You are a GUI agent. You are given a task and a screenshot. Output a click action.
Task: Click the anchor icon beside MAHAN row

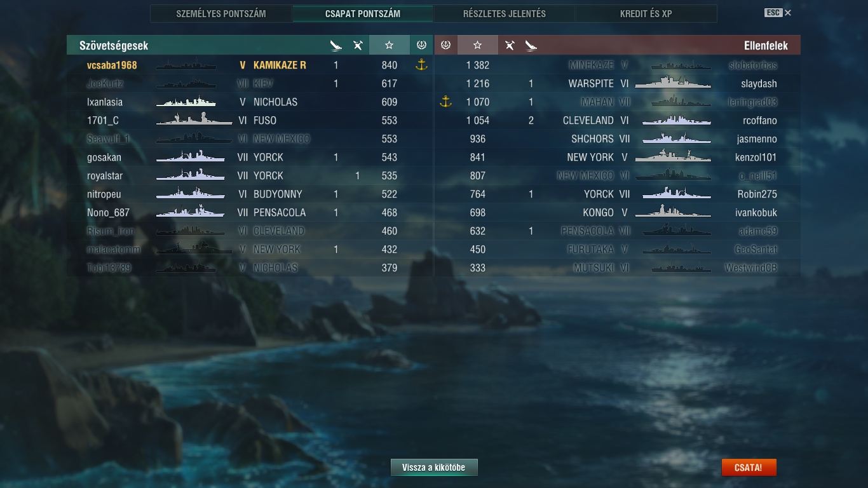[x=445, y=102]
